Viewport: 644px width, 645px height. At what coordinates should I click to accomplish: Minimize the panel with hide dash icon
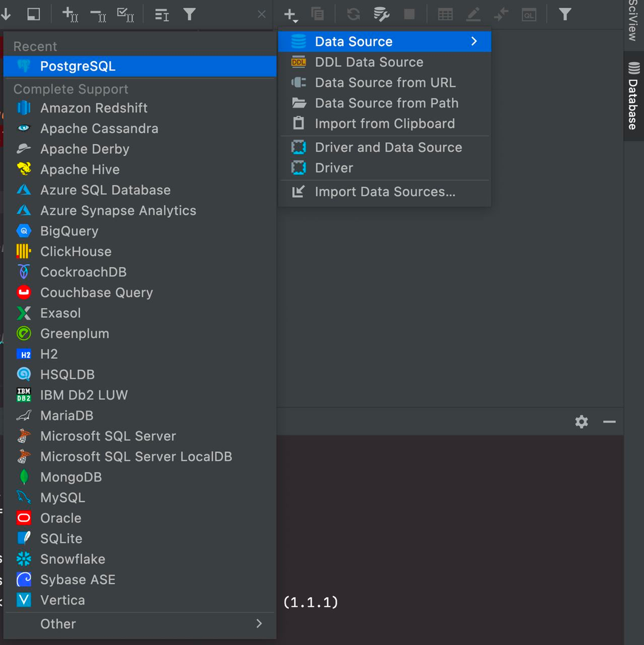(609, 421)
